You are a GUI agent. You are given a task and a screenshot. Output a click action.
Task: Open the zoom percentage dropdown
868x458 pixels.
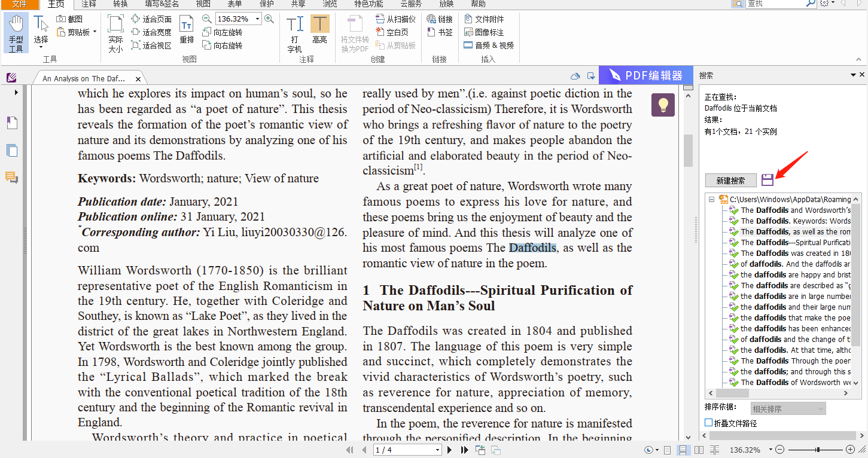pyautogui.click(x=258, y=19)
